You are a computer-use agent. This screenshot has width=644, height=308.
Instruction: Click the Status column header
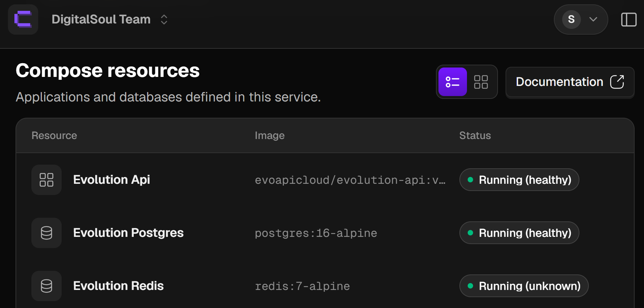(x=475, y=135)
